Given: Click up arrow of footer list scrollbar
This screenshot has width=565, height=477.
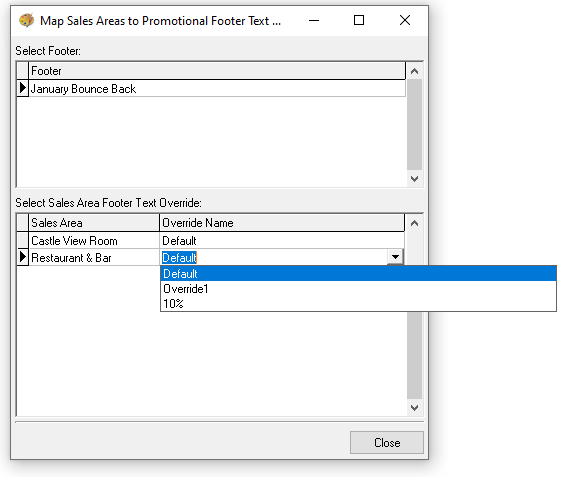Looking at the screenshot, I should 414,71.
